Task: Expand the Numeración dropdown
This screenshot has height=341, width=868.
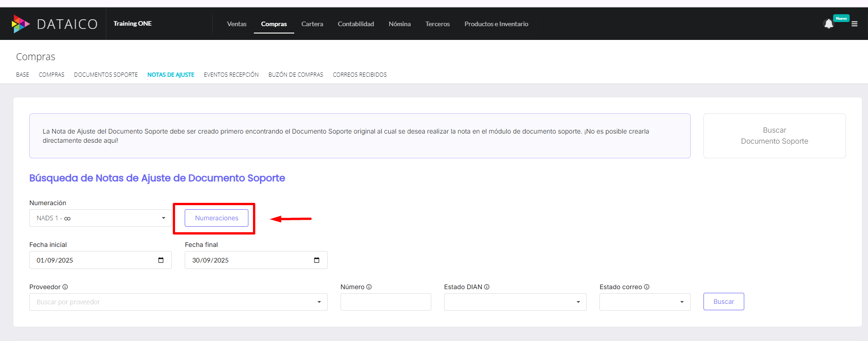Action: (x=100, y=218)
